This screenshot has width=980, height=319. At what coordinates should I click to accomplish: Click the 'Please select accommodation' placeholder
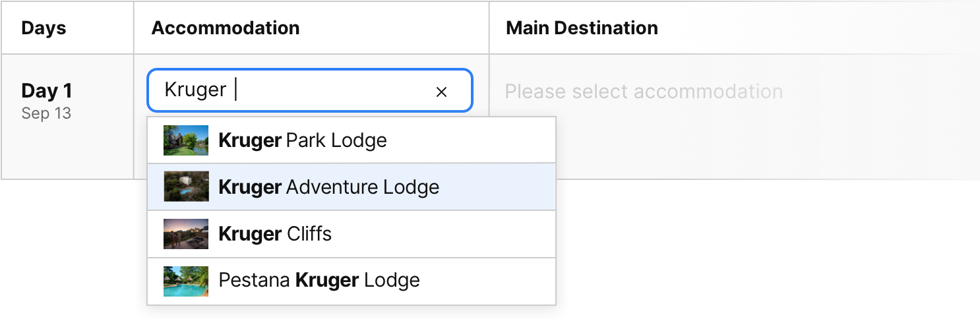point(644,91)
